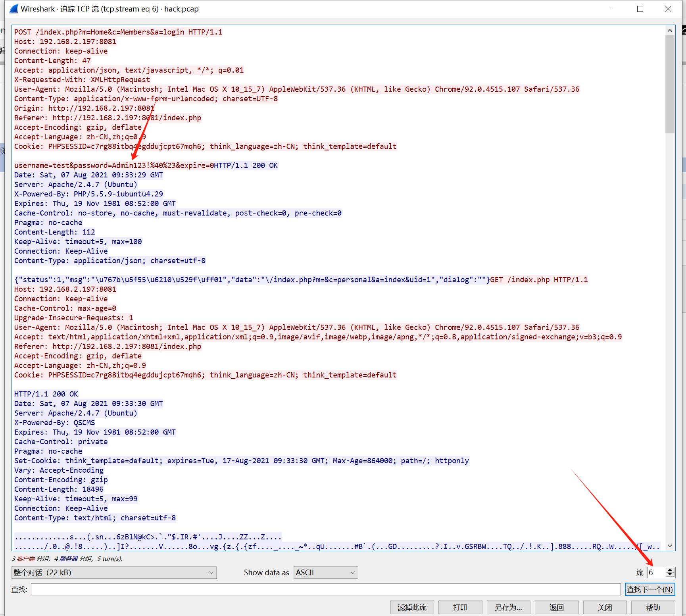Click the 关闭 close button

click(605, 607)
